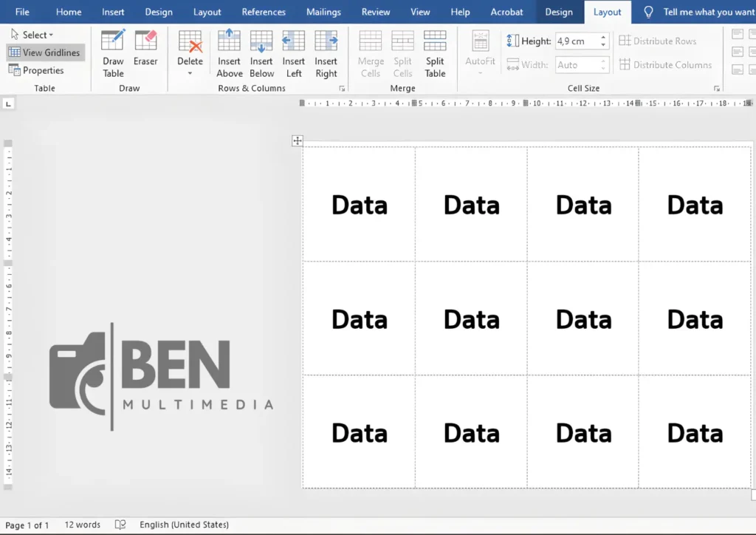
Task: Open the spelling and grammar check indicator
Action: tap(120, 525)
